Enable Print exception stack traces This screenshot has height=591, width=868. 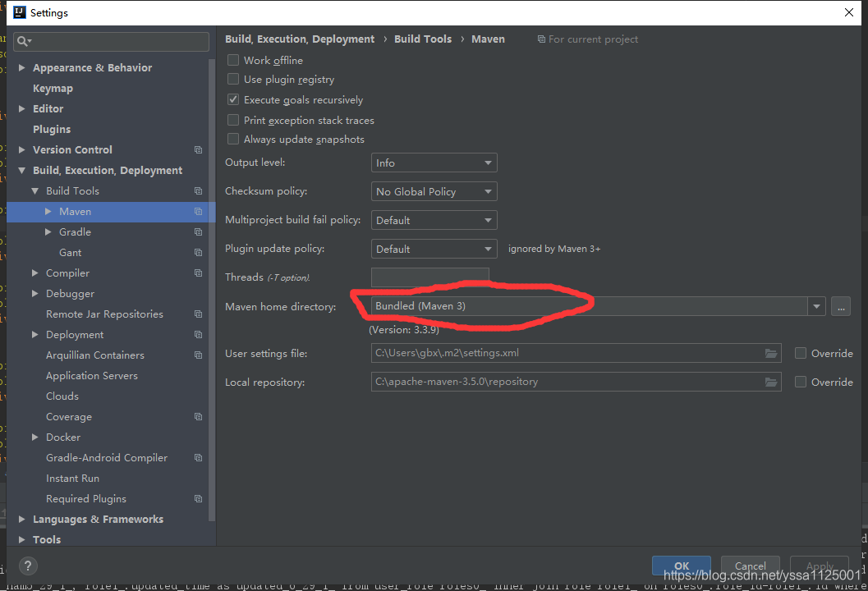tap(233, 120)
